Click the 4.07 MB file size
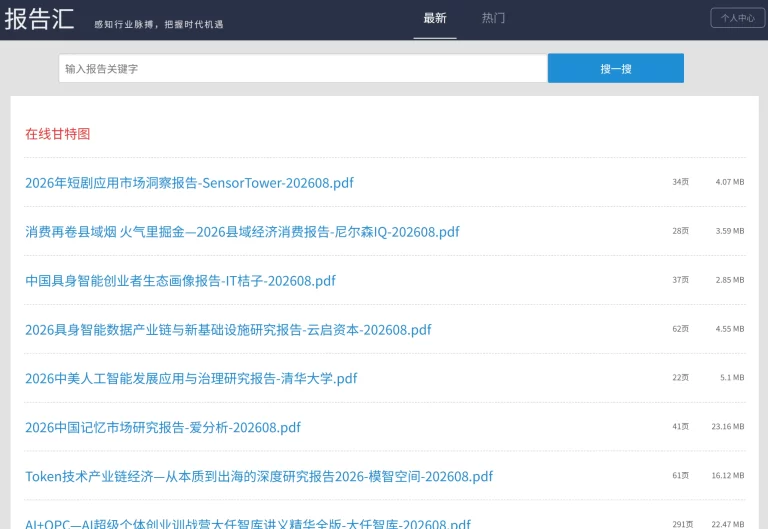This screenshot has width=768, height=529. [x=730, y=182]
